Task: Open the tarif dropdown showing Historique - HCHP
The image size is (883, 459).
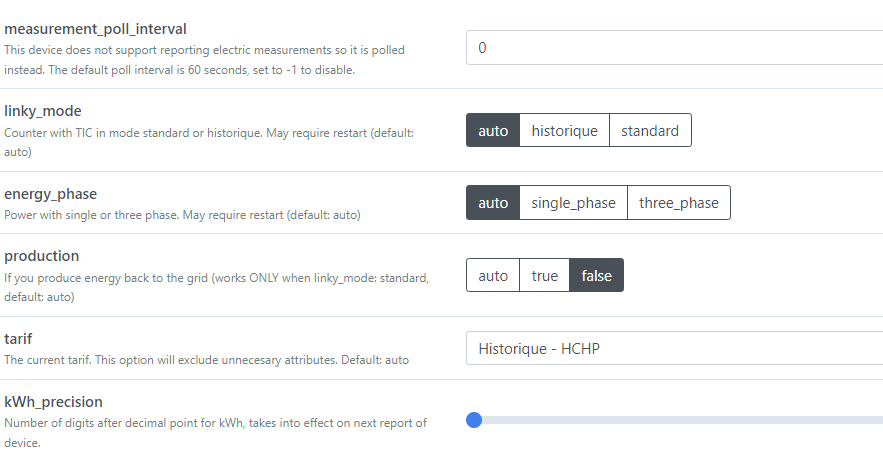Action: (x=674, y=349)
